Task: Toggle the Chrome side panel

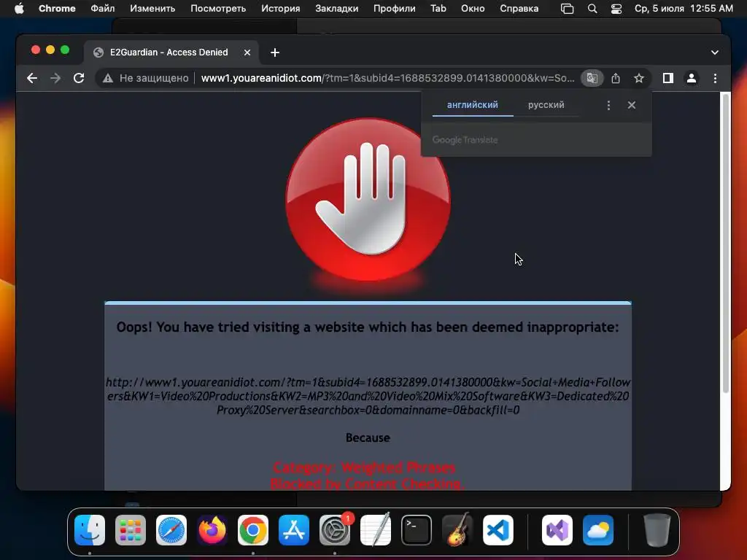Action: 668,78
